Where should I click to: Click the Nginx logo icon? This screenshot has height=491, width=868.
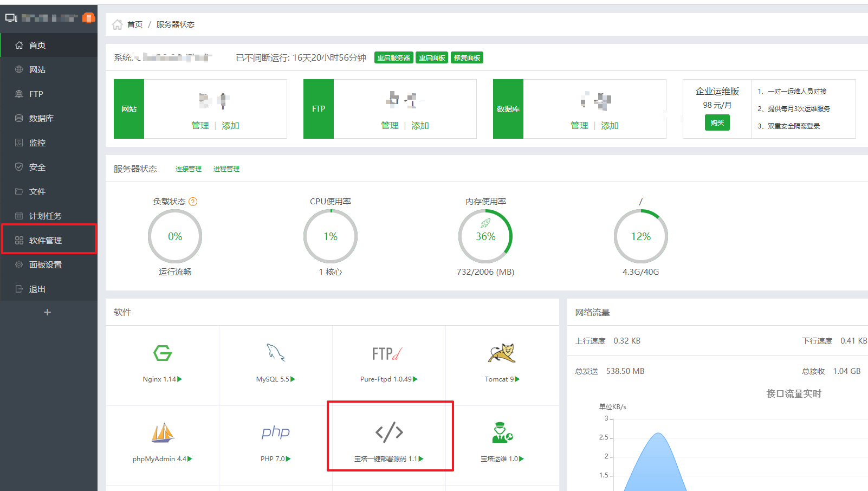pyautogui.click(x=163, y=353)
